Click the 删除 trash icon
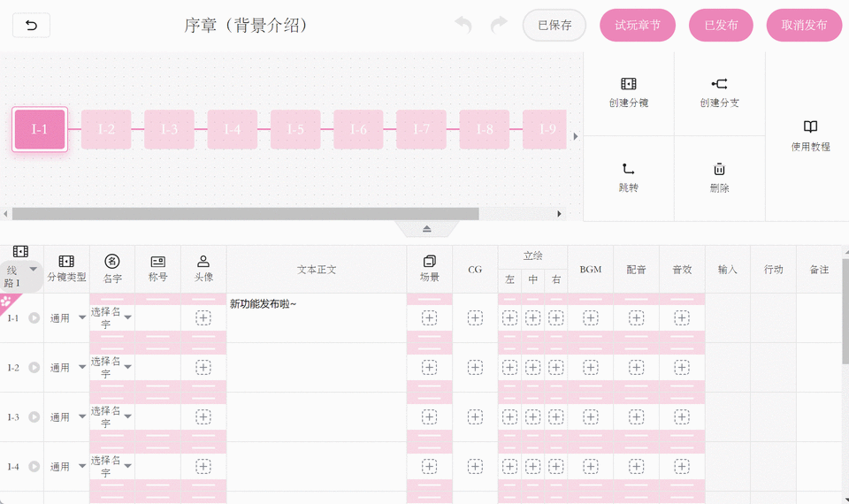The width and height of the screenshot is (849, 504). pos(719,169)
